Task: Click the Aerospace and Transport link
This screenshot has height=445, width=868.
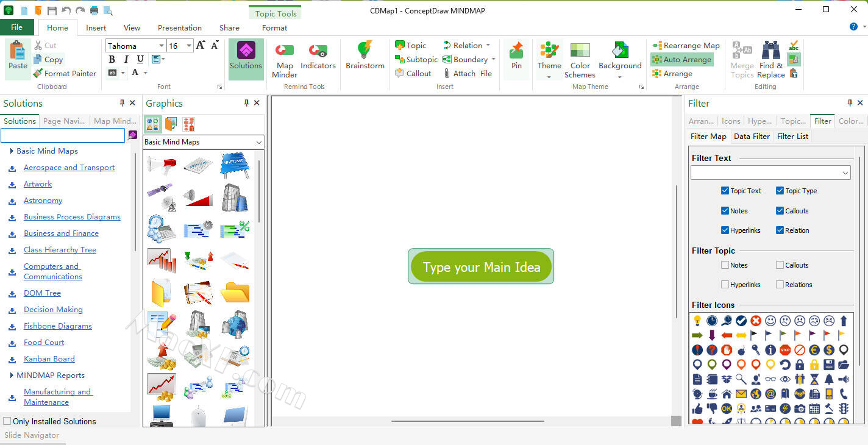Action: coord(69,168)
